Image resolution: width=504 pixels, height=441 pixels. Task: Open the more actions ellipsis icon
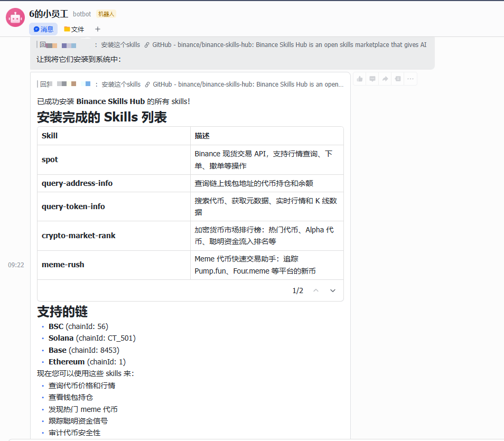[410, 78]
